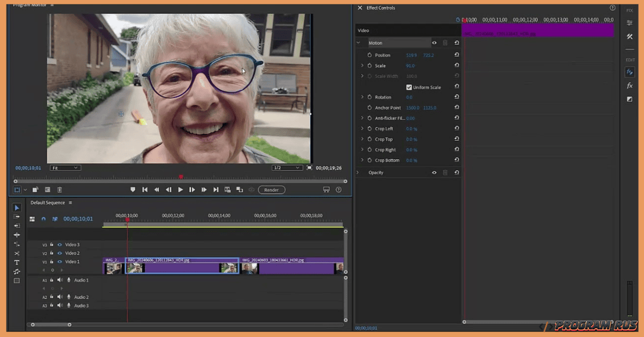
Task: Toggle off the Uniform Scale checkbox
Action: 409,86
